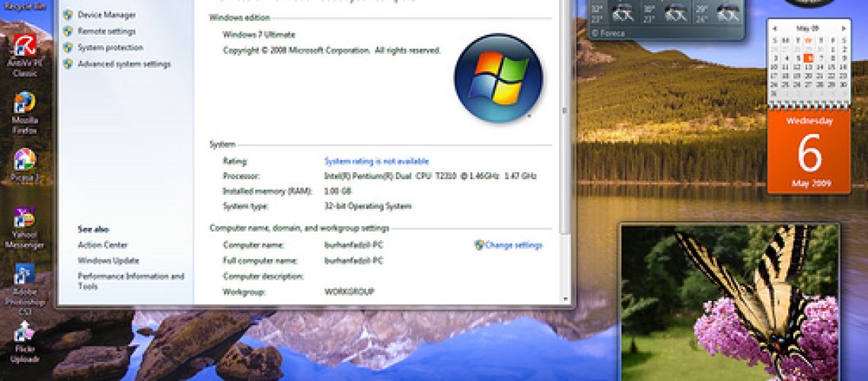This screenshot has height=381, width=868.
Task: Select day 27 in calendar gadget
Action: 809,85
